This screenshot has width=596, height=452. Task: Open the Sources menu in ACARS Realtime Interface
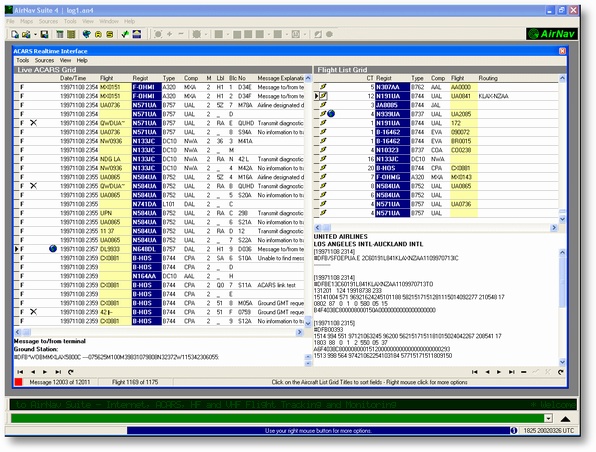44,60
